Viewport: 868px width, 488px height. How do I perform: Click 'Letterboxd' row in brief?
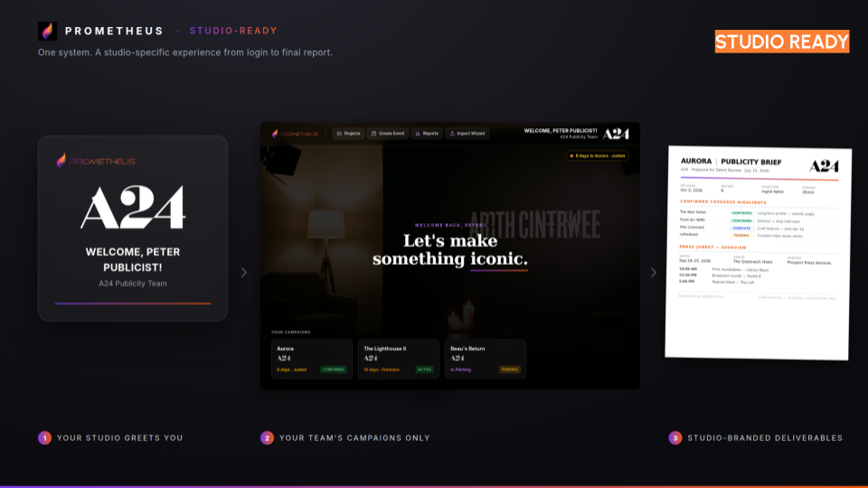pos(759,235)
